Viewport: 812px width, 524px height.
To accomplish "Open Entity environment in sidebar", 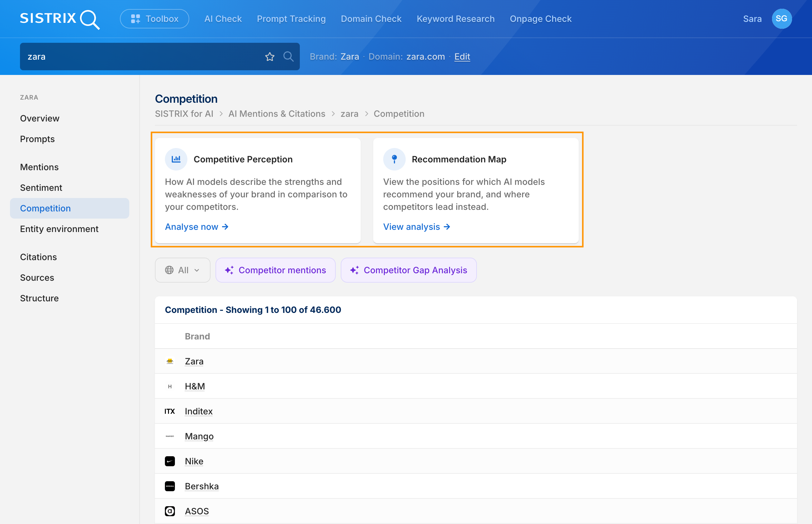I will (x=59, y=229).
